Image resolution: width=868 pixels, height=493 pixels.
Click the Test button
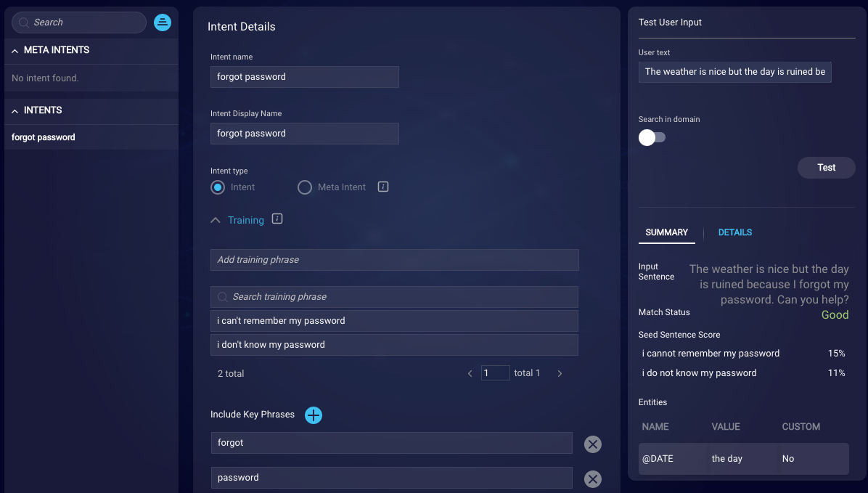pyautogui.click(x=826, y=168)
